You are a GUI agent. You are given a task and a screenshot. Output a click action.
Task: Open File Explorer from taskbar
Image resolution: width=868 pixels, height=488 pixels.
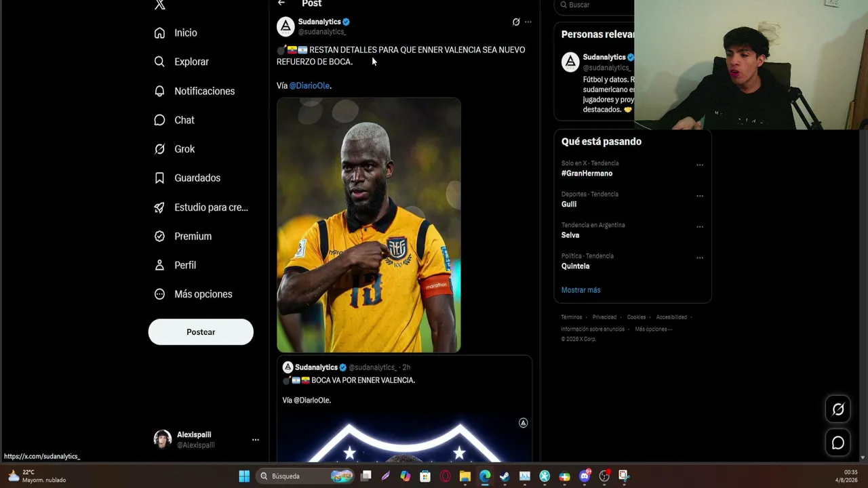465,476
